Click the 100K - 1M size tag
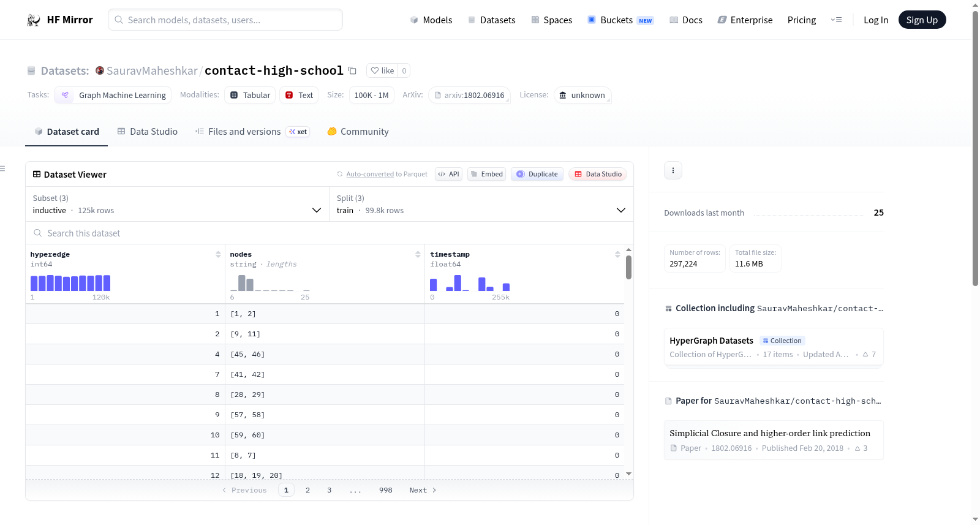Image resolution: width=980 pixels, height=525 pixels. tap(372, 95)
